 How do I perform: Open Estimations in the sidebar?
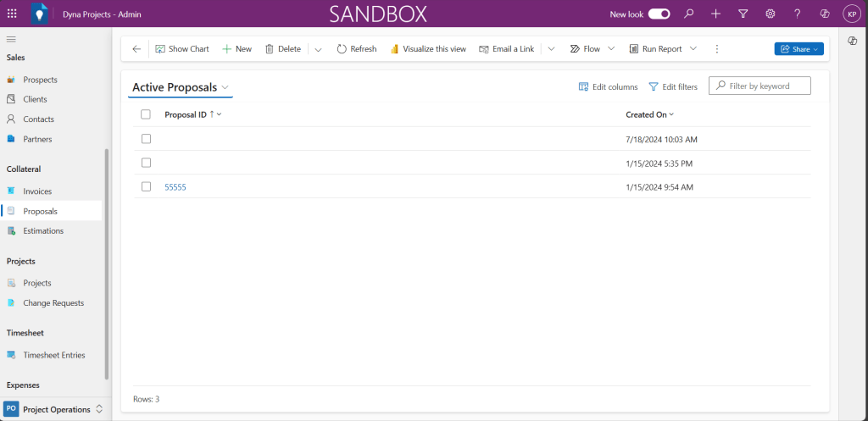(42, 230)
